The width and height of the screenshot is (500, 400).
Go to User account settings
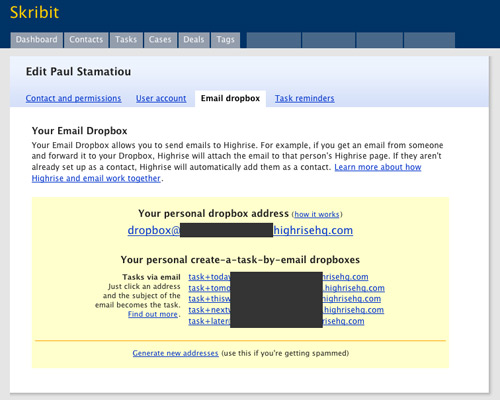click(x=161, y=98)
